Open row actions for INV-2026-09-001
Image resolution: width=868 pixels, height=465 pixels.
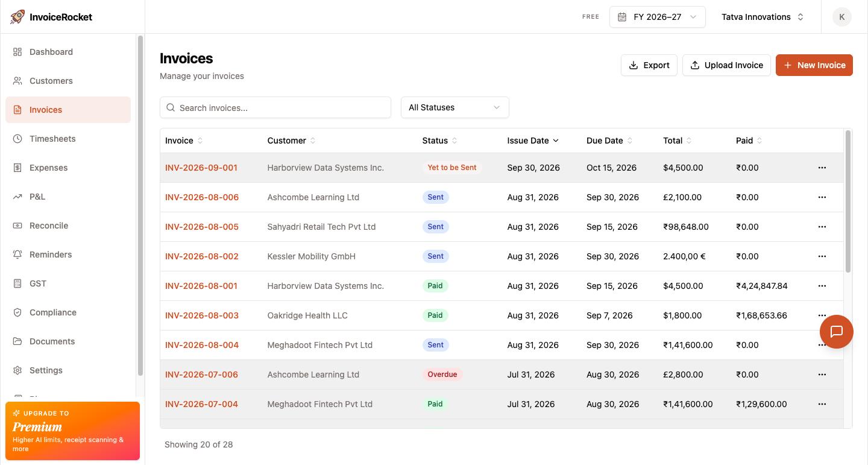(x=822, y=168)
